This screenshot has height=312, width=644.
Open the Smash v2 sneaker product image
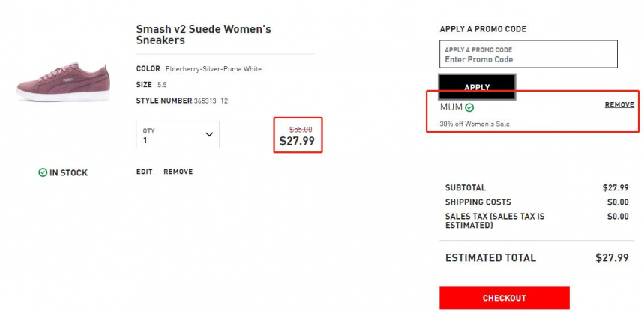(x=63, y=82)
